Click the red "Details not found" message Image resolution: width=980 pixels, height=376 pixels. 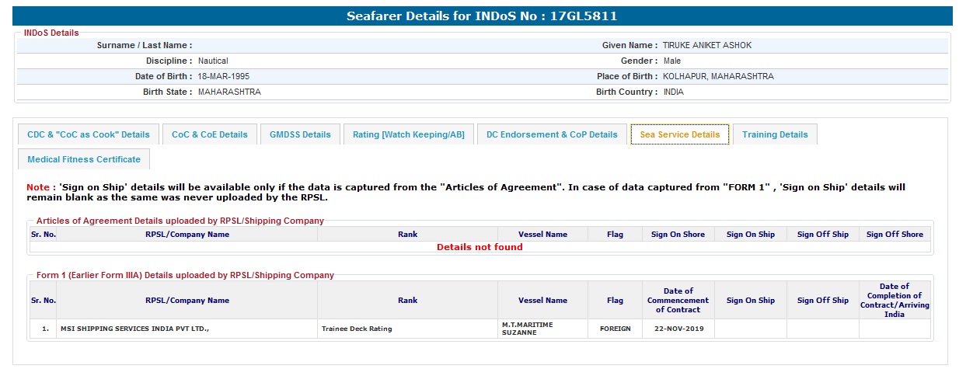pyautogui.click(x=480, y=247)
